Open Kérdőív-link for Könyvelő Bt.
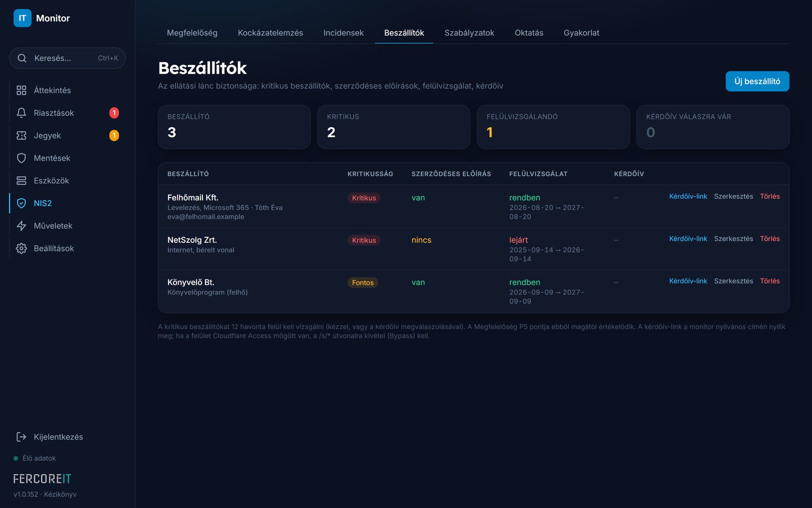Viewport: 812px width, 508px height. pyautogui.click(x=688, y=281)
